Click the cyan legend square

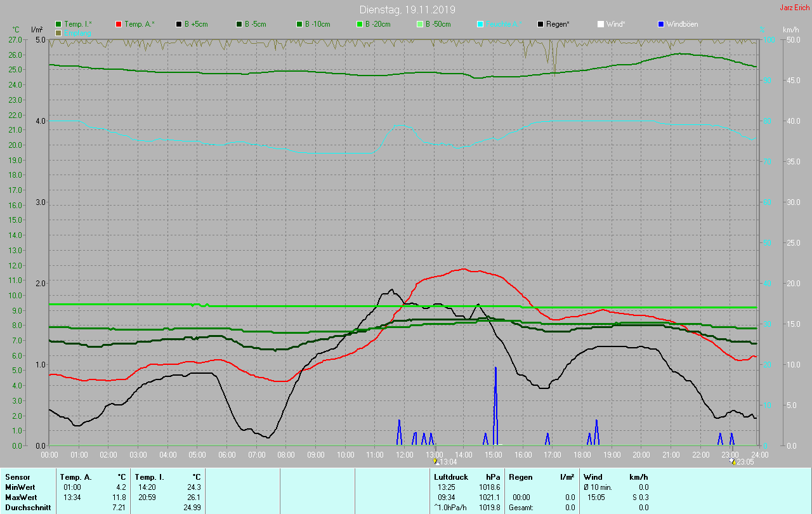pos(480,24)
